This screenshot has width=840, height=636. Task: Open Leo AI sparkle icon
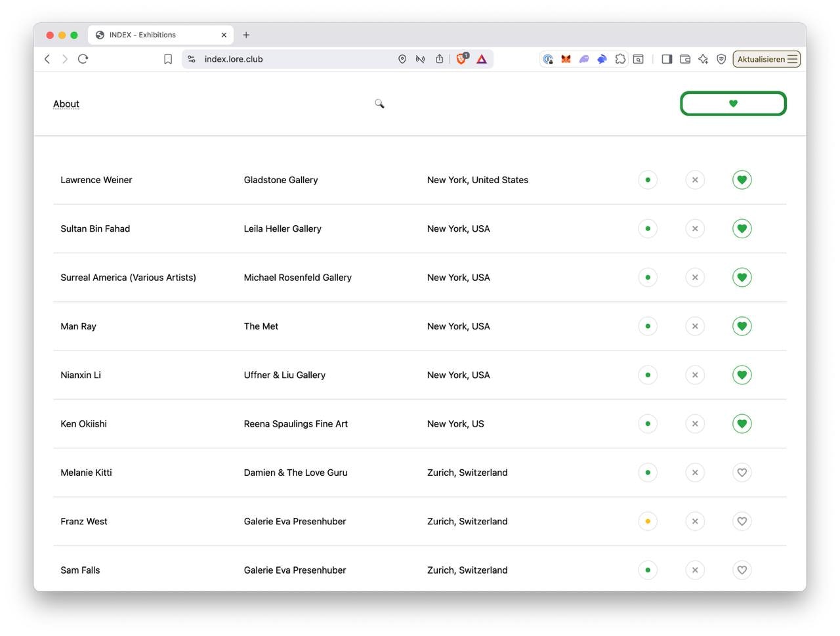pyautogui.click(x=703, y=59)
